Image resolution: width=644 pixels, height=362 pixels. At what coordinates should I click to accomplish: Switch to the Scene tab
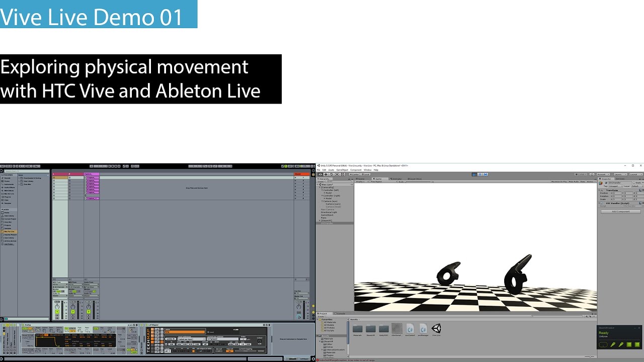[360, 179]
